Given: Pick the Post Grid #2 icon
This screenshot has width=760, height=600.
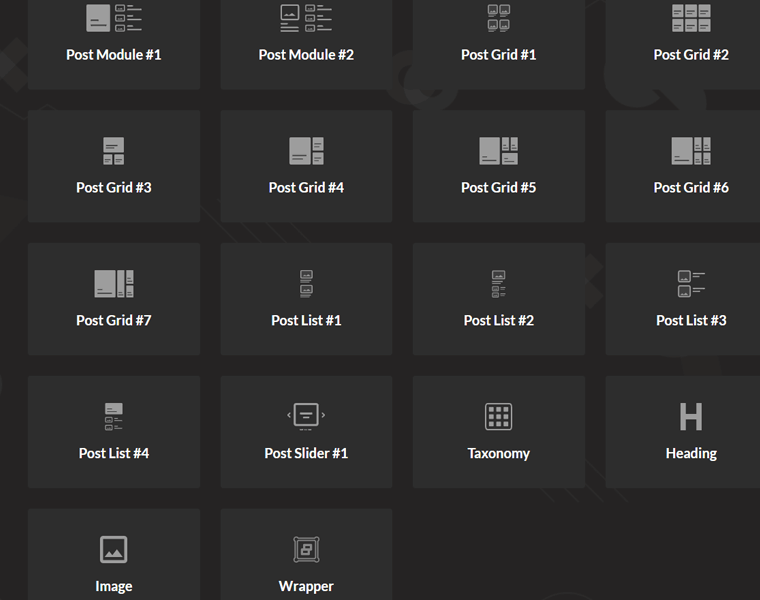Looking at the screenshot, I should (x=691, y=18).
